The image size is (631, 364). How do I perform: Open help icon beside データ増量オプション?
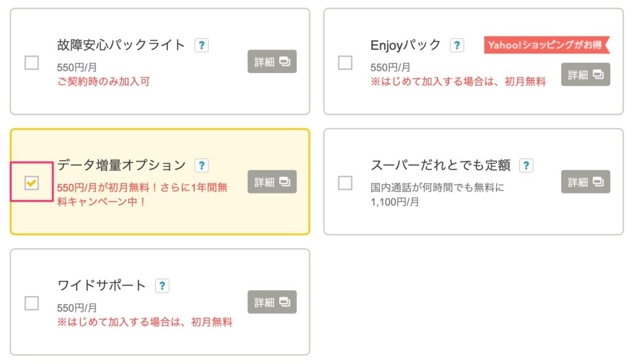(x=202, y=165)
